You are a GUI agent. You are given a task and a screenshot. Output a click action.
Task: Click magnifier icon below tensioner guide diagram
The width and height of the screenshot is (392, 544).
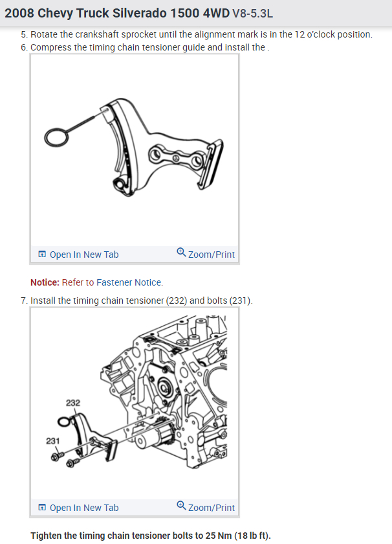click(x=181, y=252)
